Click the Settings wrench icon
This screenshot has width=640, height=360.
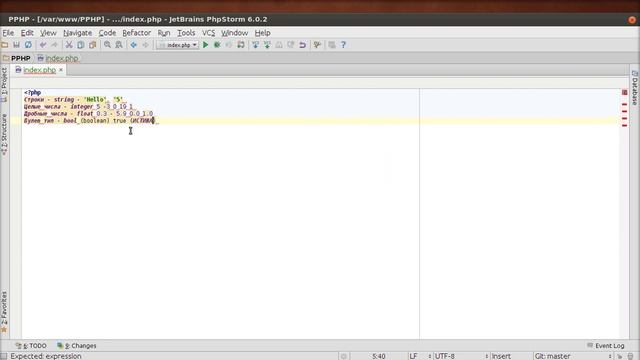317,45
